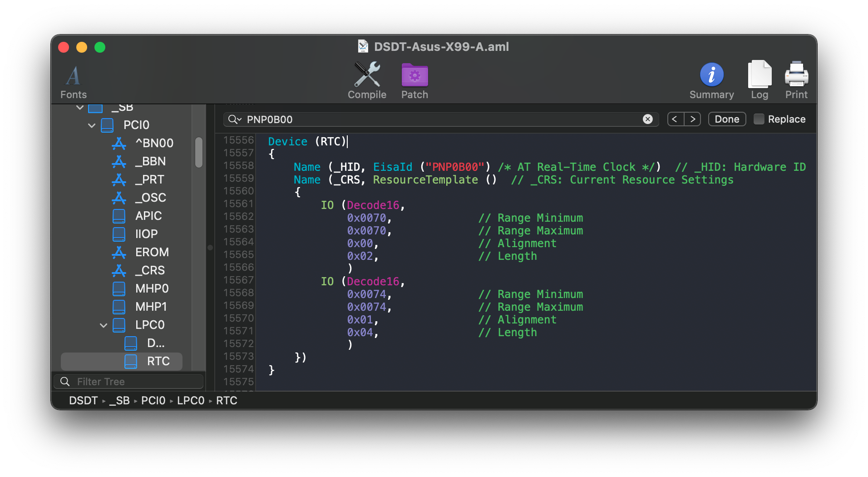Click the Compile tool icon
The width and height of the screenshot is (868, 477).
click(x=367, y=75)
